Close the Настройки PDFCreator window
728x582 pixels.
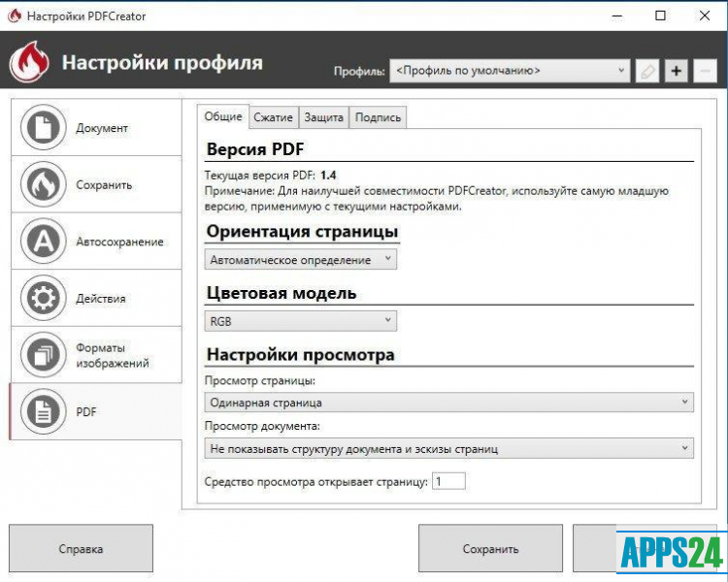(705, 16)
